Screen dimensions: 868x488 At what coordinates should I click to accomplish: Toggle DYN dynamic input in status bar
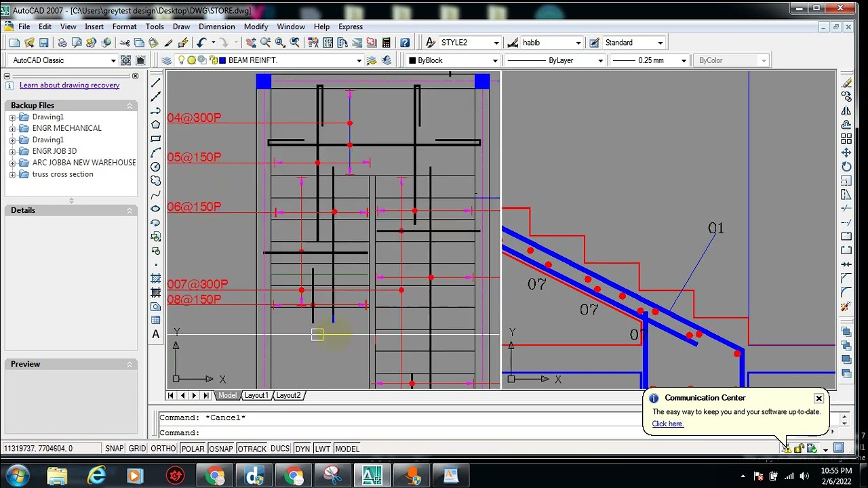(302, 449)
